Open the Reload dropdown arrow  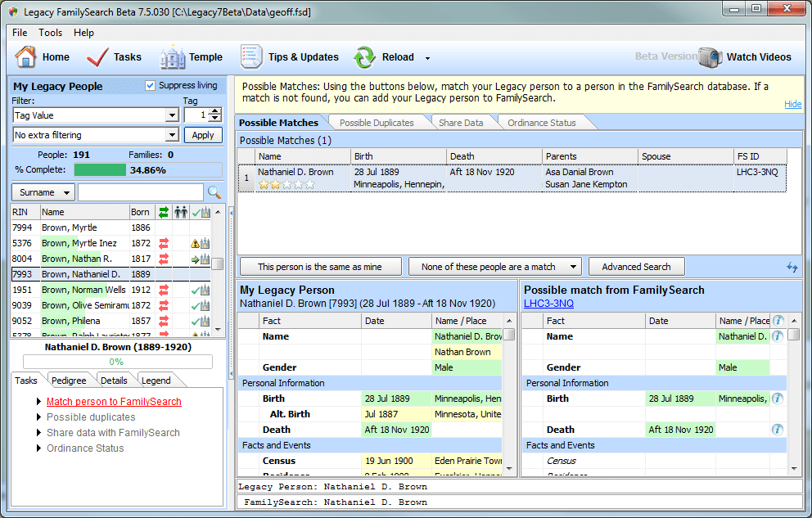428,58
